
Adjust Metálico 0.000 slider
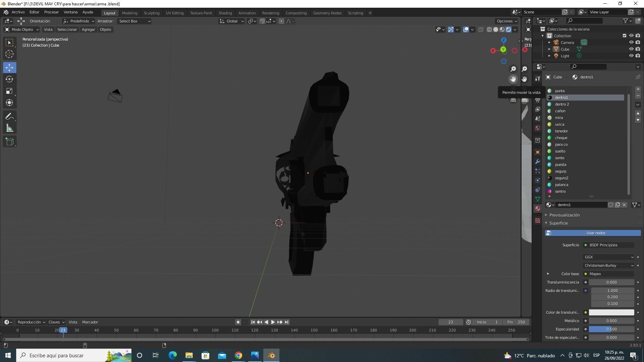pyautogui.click(x=611, y=321)
